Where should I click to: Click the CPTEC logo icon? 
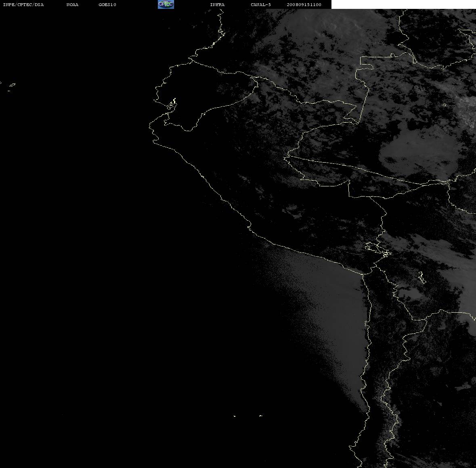tap(166, 4)
